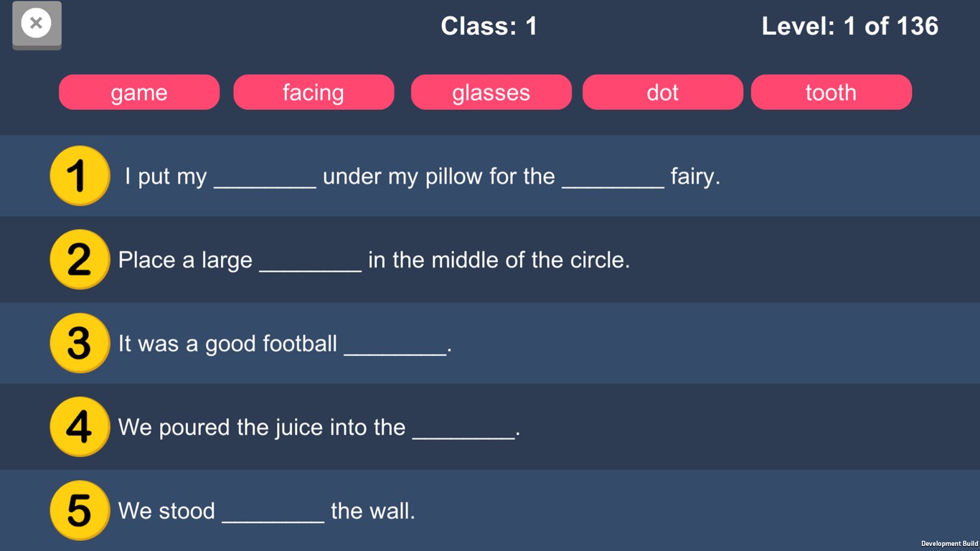Tap the "tooth" word button
Viewport: 980px width, 551px height.
[831, 93]
